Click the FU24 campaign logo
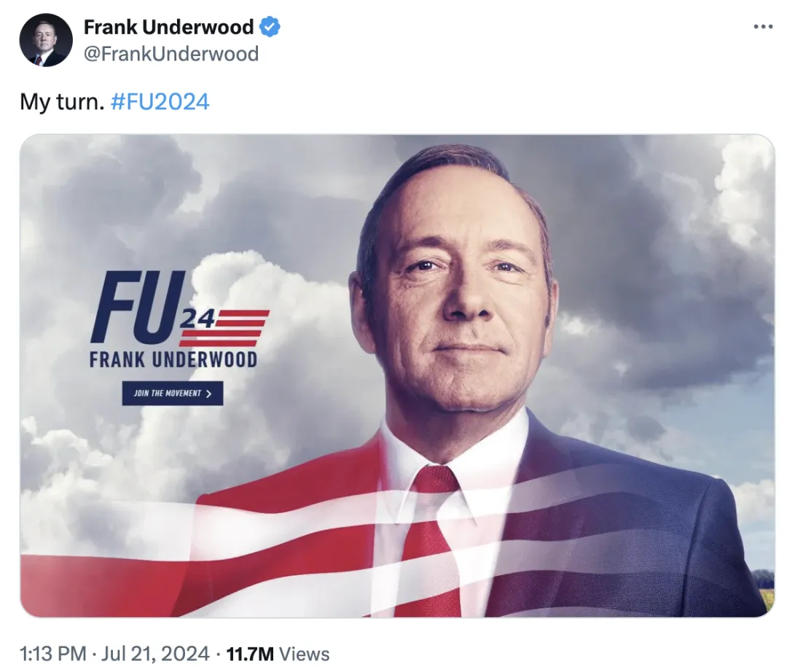 (180, 308)
